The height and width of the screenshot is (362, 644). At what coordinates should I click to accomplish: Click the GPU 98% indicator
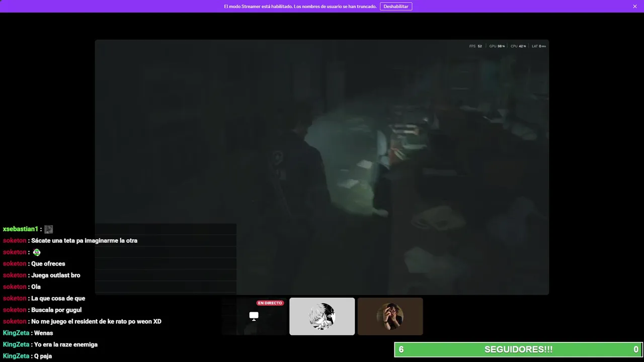tap(497, 46)
